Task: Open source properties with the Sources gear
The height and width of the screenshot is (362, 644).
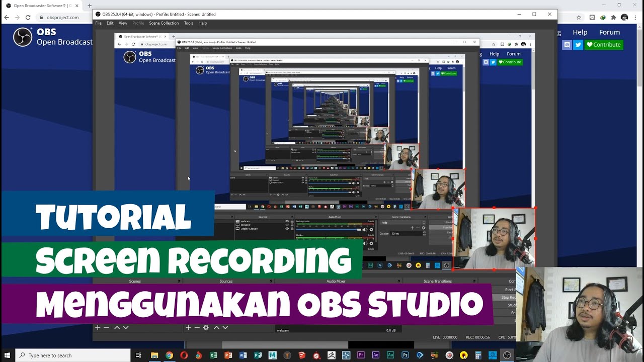Action: pos(206,327)
